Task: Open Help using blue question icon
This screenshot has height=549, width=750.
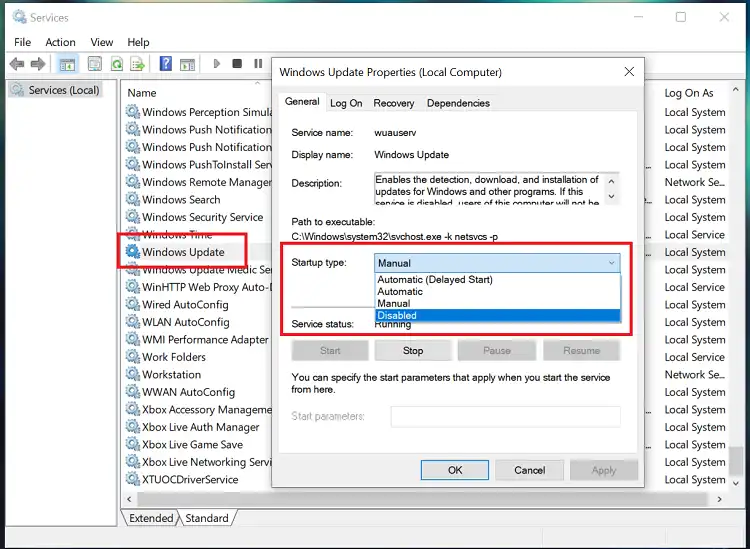Action: (x=165, y=64)
